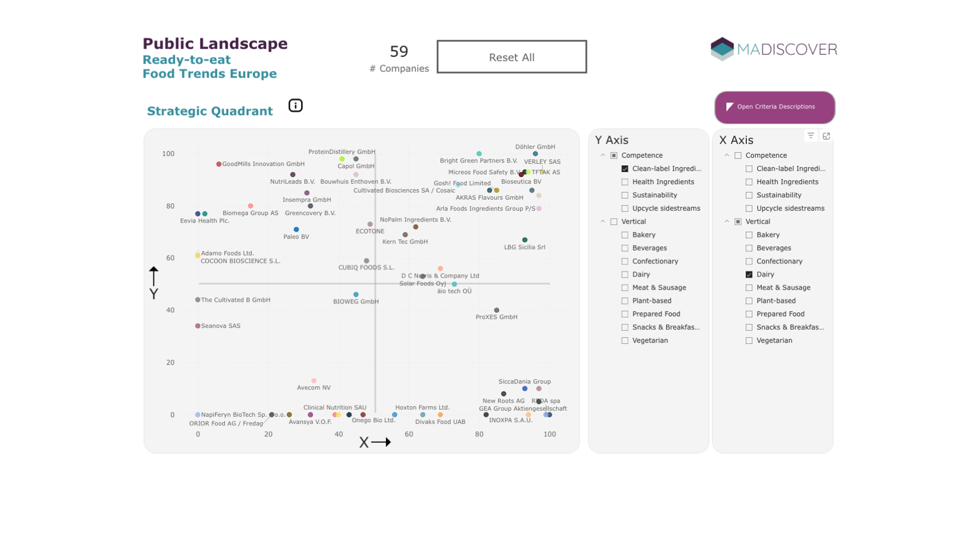This screenshot has width=980, height=551.
Task: Collapse Vertical group in X Axis
Action: [x=727, y=221]
